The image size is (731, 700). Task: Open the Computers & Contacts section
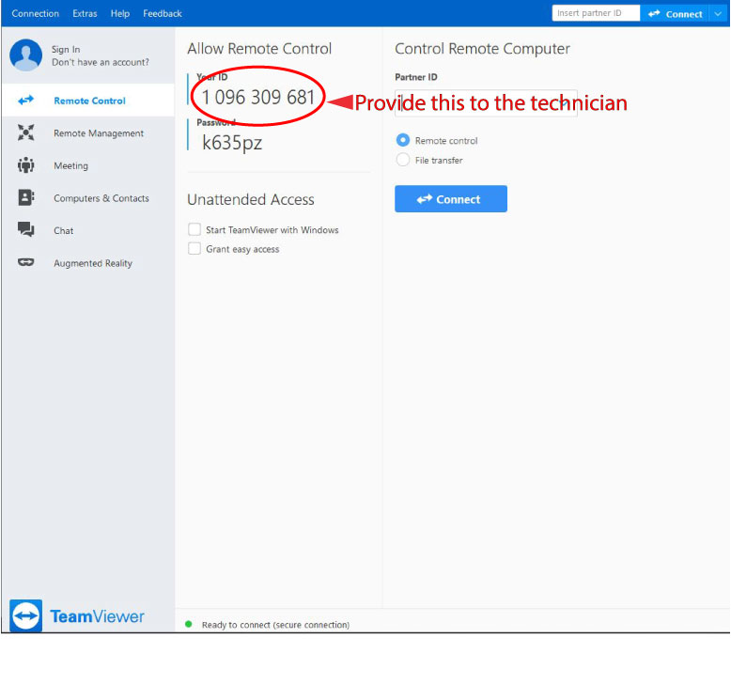(88, 197)
